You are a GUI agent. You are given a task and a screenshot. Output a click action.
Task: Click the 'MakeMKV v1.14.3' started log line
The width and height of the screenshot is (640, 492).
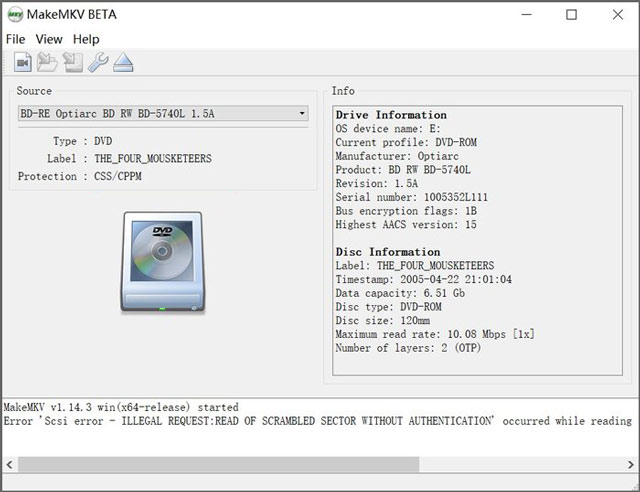click(121, 407)
